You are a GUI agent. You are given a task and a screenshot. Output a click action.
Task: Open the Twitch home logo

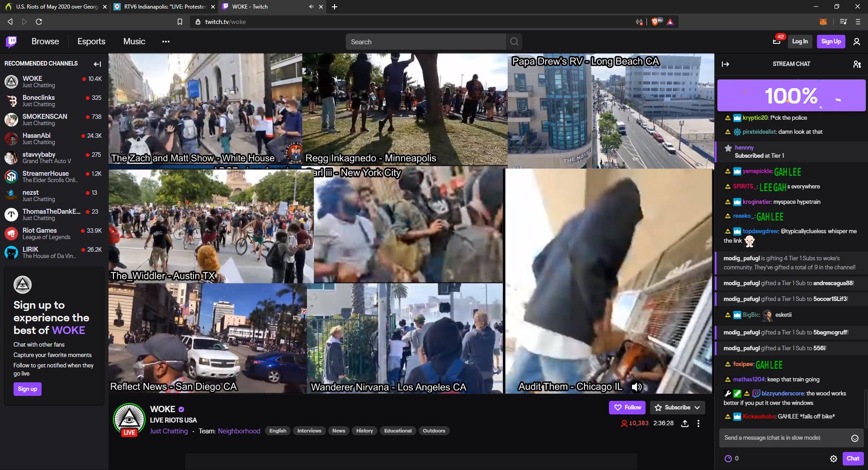(x=12, y=42)
